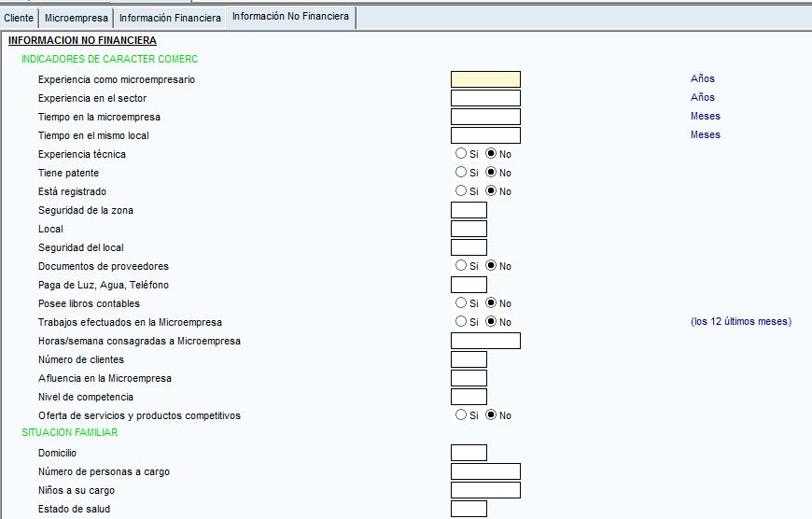Pick Si for Posee libros contables
Image resolution: width=812 pixels, height=519 pixels.
(461, 303)
